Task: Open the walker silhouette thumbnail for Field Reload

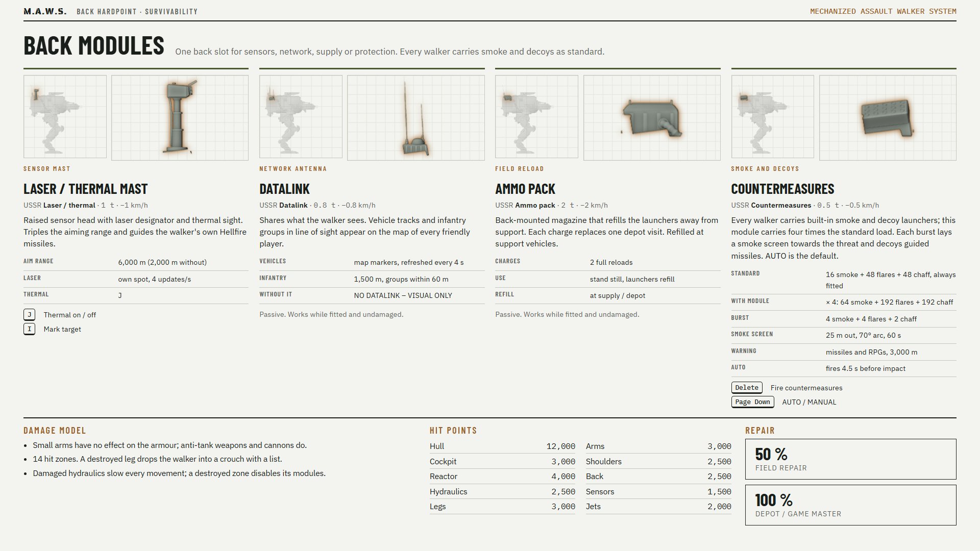Action: coord(536,117)
